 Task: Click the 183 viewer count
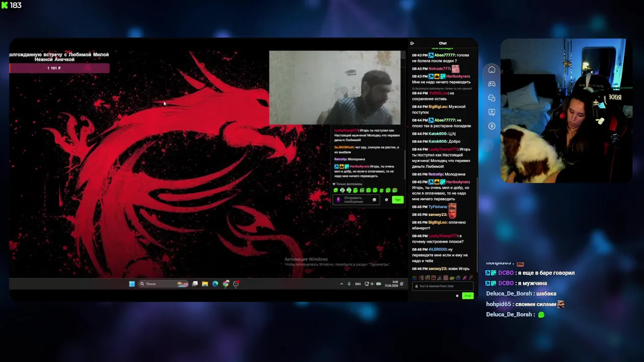[16, 5]
